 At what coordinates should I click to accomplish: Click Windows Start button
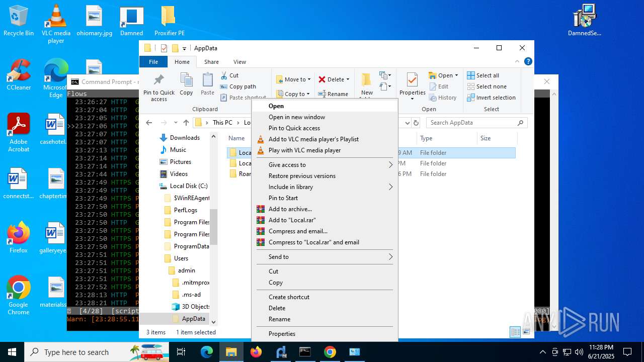pos(12,352)
